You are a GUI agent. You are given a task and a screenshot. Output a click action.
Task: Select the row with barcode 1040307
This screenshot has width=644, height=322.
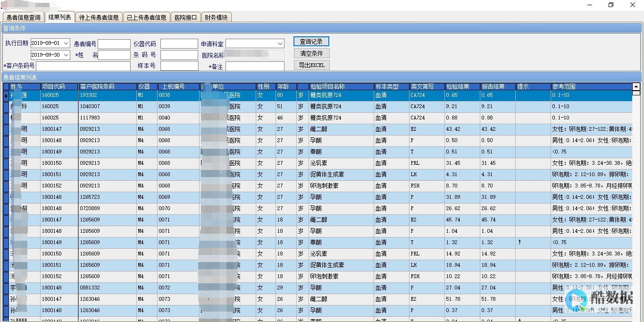click(318, 106)
